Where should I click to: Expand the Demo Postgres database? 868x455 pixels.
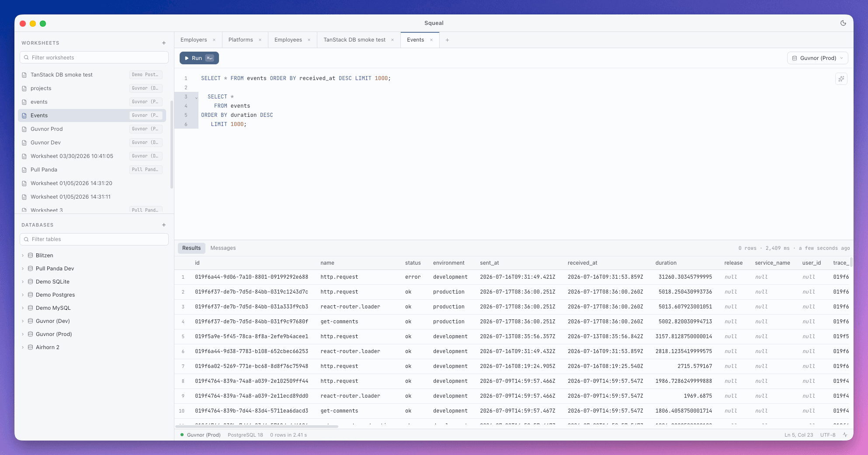pyautogui.click(x=23, y=295)
